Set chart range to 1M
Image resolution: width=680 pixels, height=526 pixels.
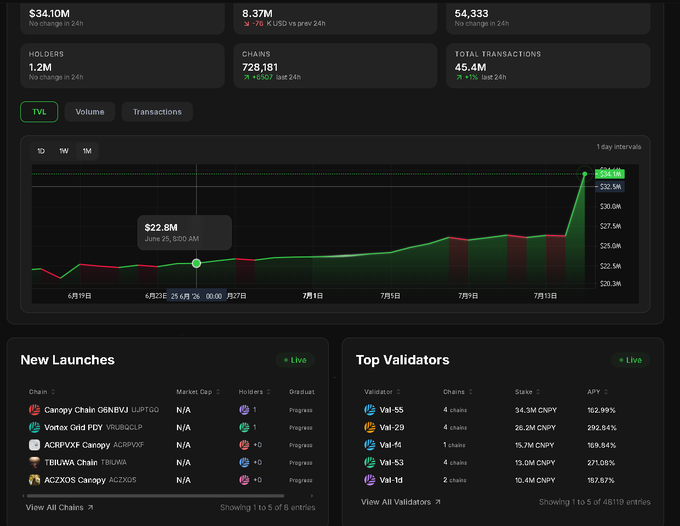(87, 151)
